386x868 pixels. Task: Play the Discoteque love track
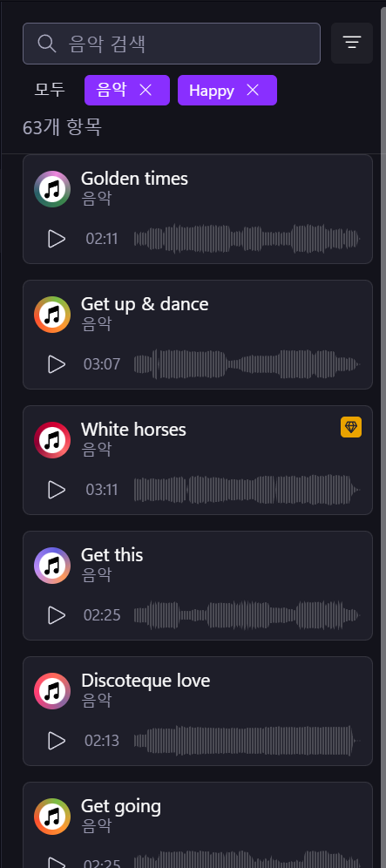(x=57, y=741)
